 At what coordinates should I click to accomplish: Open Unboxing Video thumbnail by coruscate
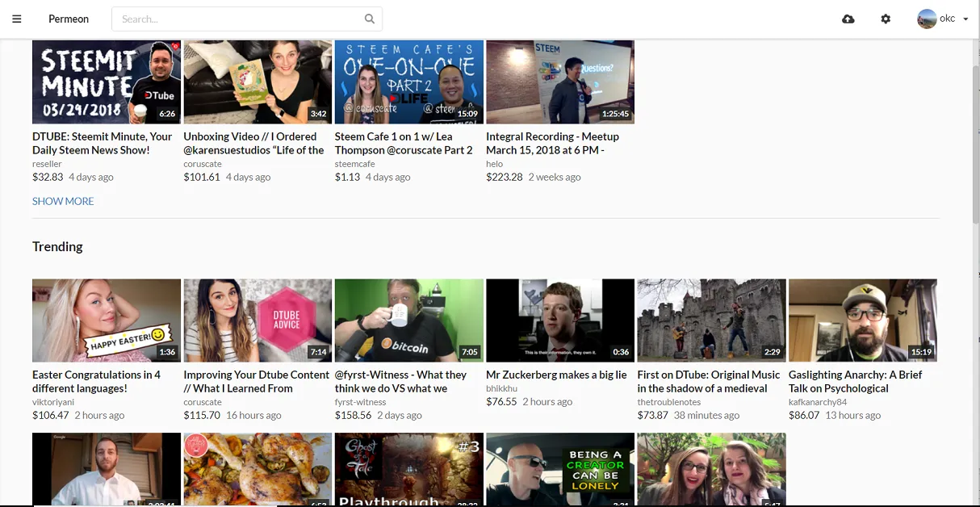pyautogui.click(x=258, y=82)
